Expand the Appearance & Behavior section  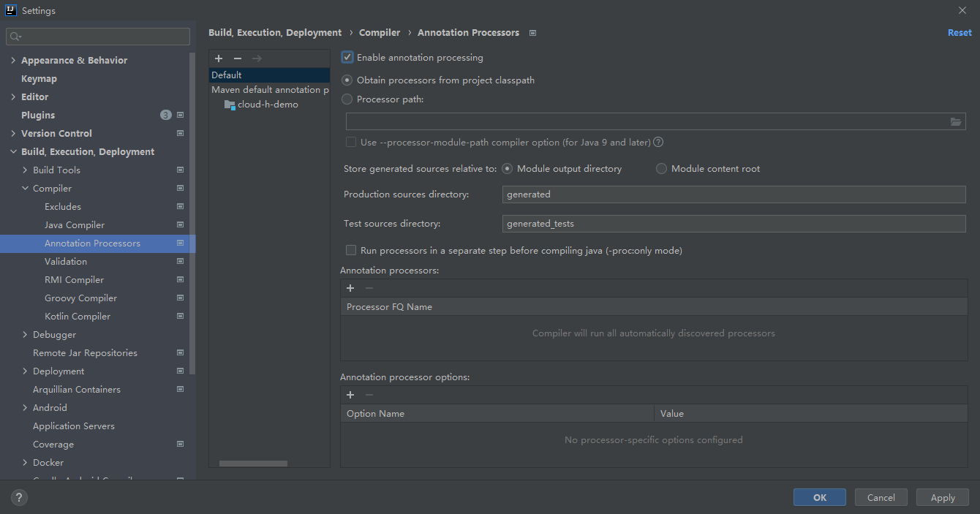(x=13, y=61)
